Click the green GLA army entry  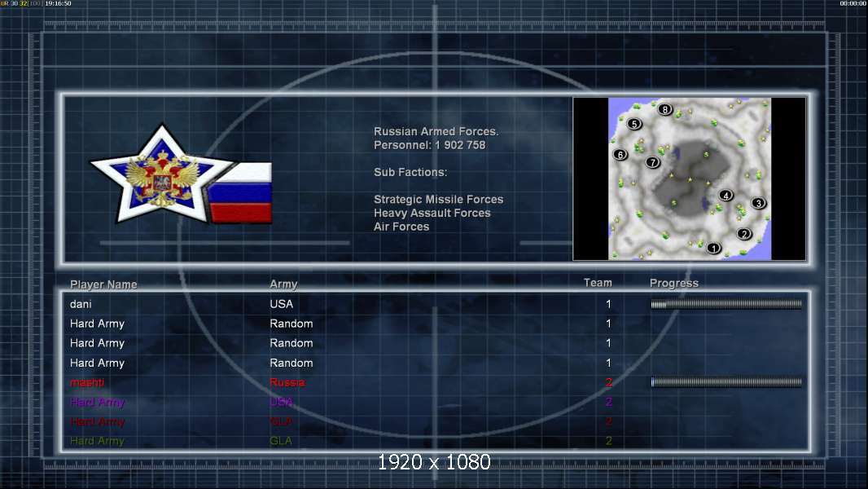pos(281,442)
